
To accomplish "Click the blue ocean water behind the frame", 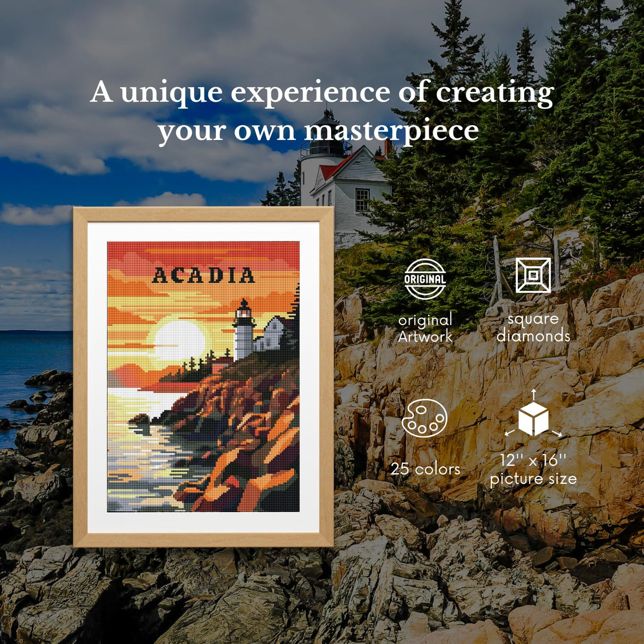I will 32,361.
